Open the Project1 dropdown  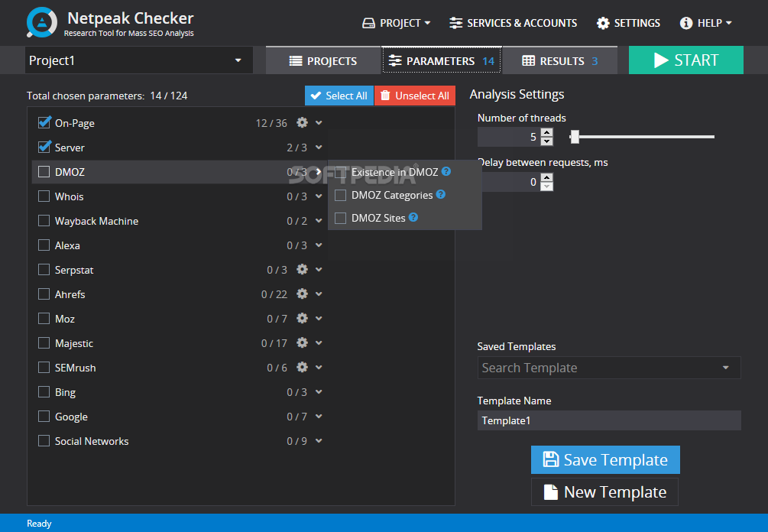[138, 60]
